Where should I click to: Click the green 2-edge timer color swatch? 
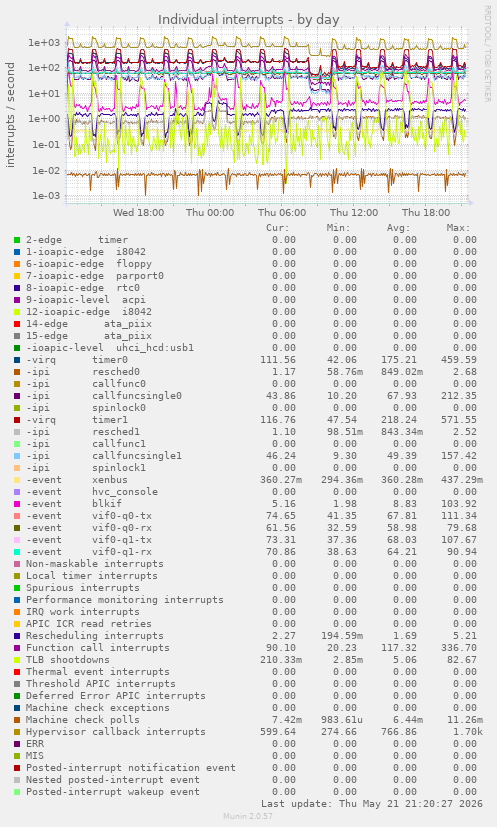17,240
